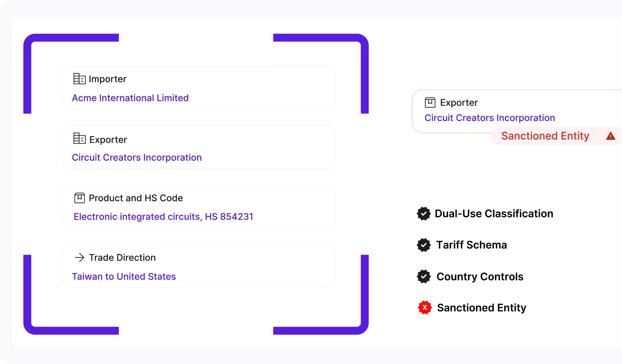This screenshot has height=364, width=622.
Task: Select the Country Controls label
Action: pyautogui.click(x=480, y=277)
